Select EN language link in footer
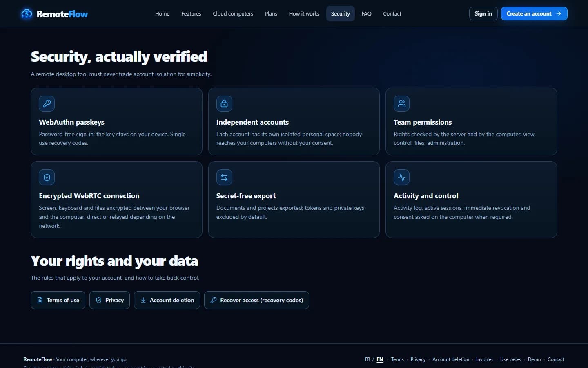588x368 pixels. 380,359
